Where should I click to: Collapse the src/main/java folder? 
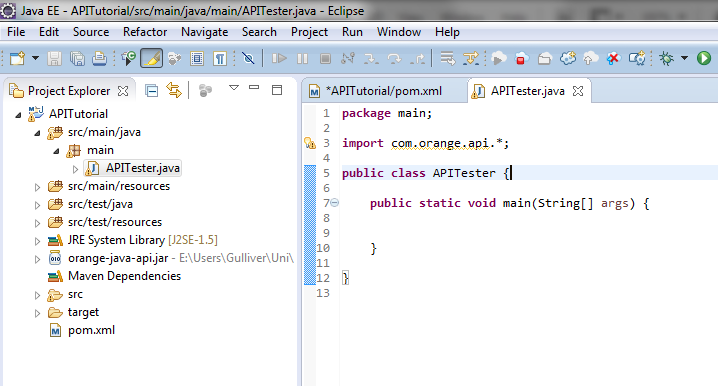(38, 133)
